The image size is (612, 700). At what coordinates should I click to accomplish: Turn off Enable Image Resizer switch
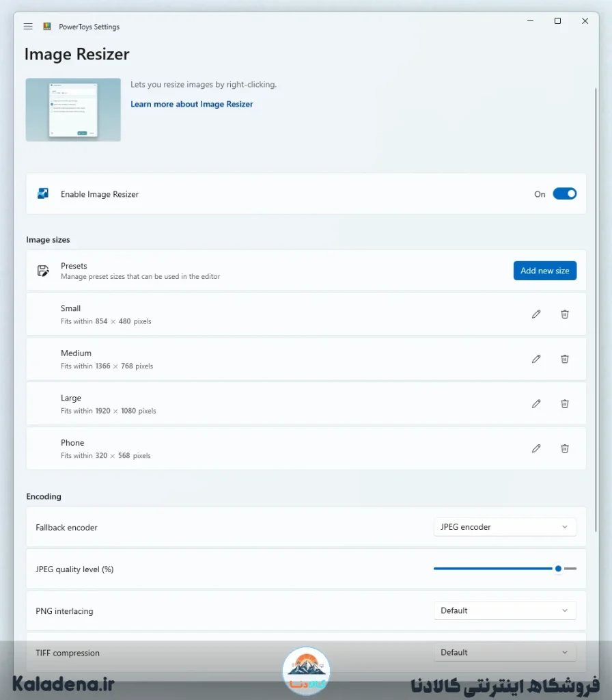(565, 193)
